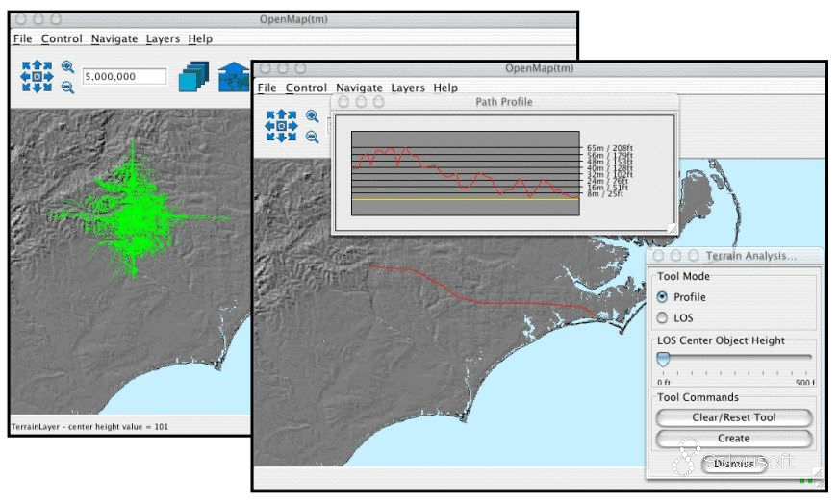Zoom in with magnifier in front window
This screenshot has width=838, height=504.
tap(312, 116)
